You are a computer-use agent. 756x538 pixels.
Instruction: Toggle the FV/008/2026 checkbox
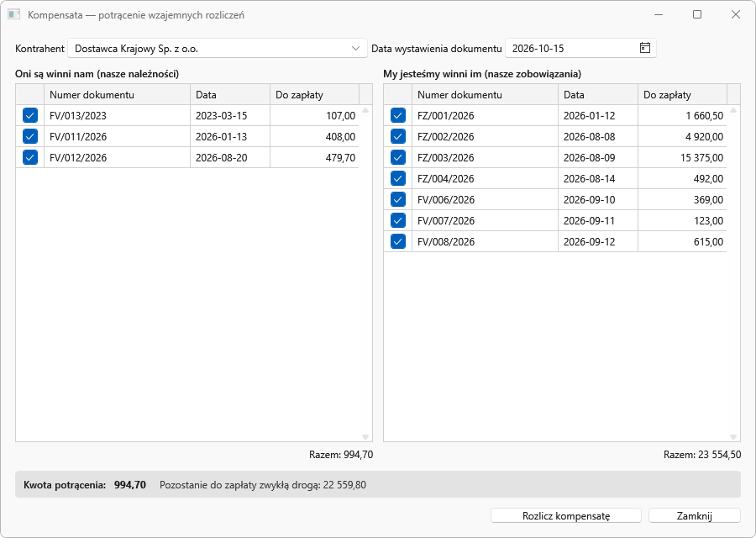click(x=398, y=242)
